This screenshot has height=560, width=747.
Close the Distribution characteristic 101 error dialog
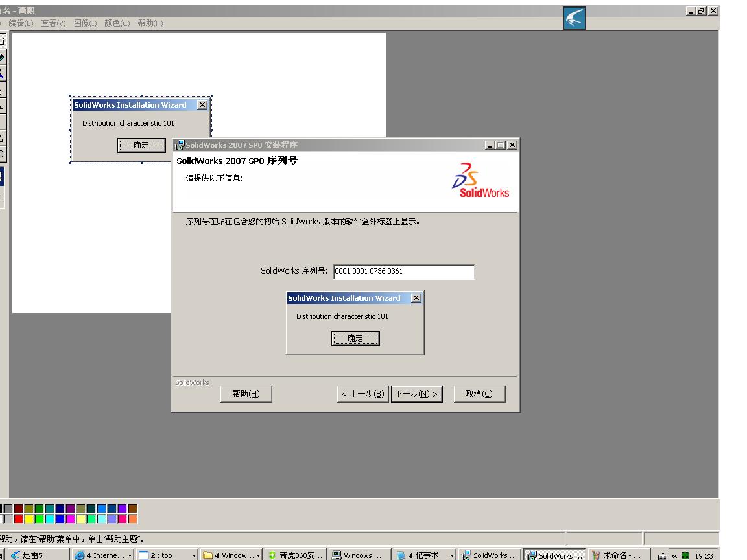click(416, 297)
